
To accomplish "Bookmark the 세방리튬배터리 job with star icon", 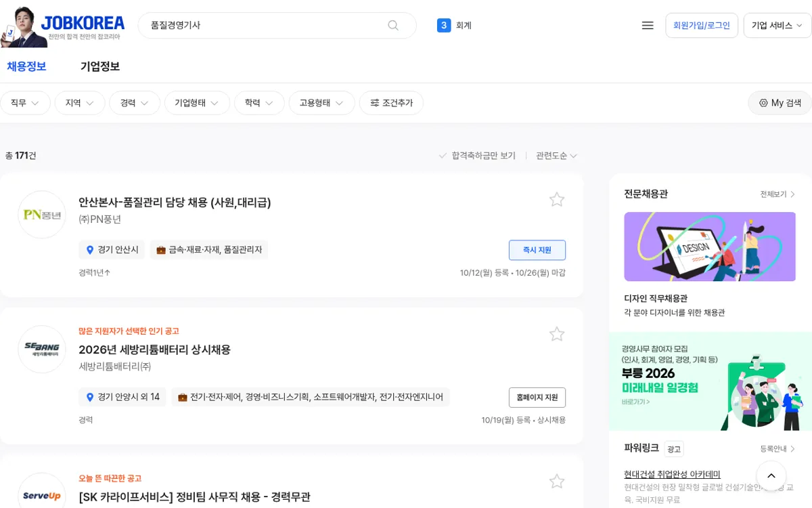I will 557,334.
